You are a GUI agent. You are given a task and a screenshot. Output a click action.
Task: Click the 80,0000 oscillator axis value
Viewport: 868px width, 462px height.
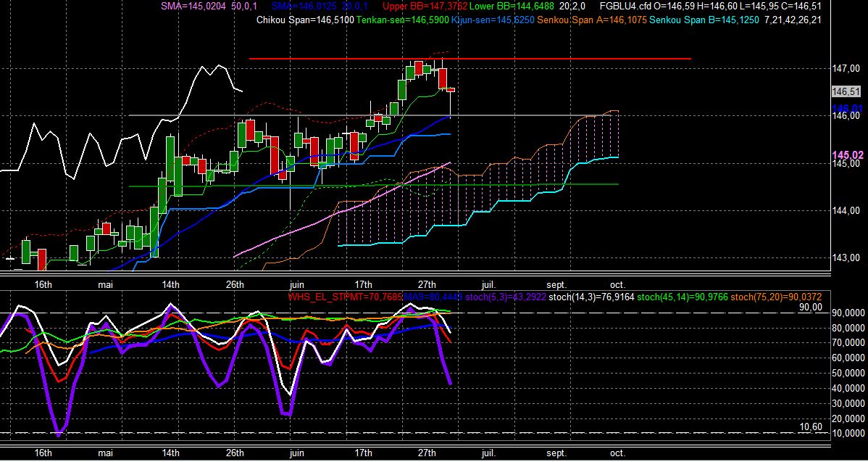click(849, 328)
